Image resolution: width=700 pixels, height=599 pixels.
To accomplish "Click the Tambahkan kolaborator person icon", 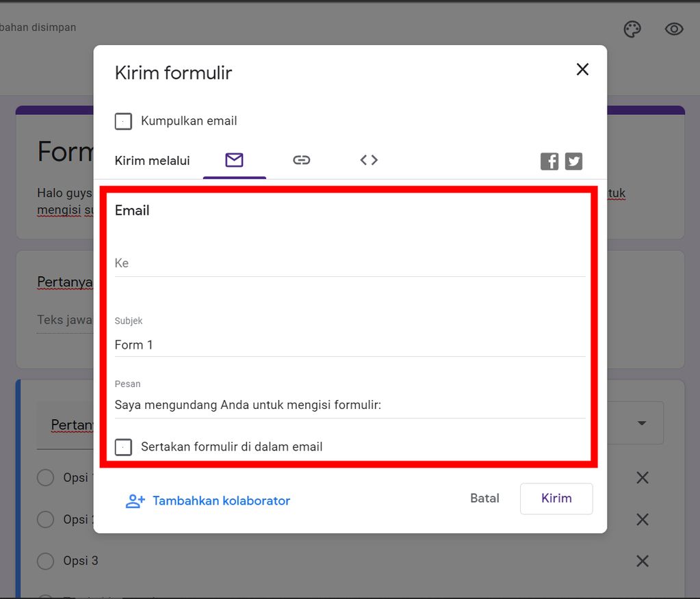I will [135, 501].
